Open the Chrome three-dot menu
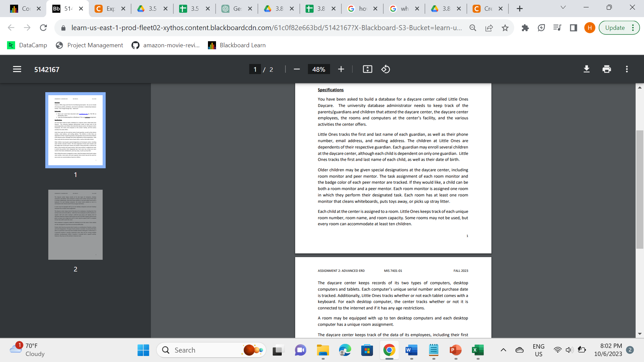The image size is (644, 362). coord(633,28)
